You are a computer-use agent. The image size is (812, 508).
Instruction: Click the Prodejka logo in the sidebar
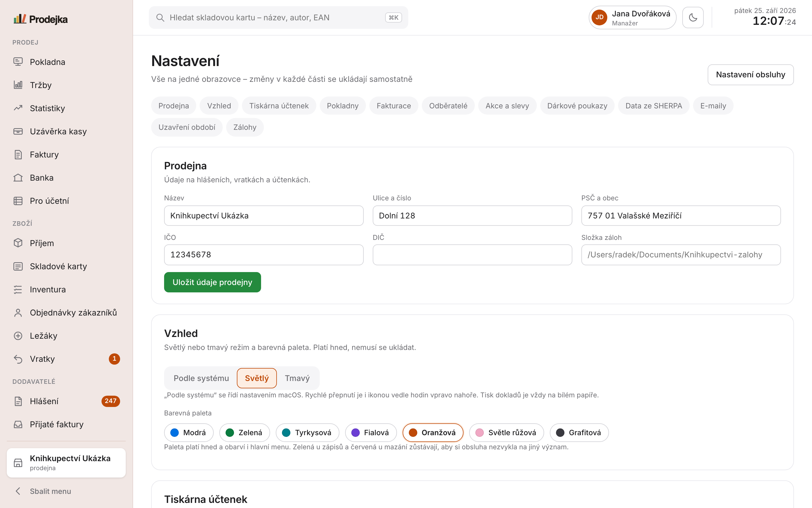coord(40,19)
